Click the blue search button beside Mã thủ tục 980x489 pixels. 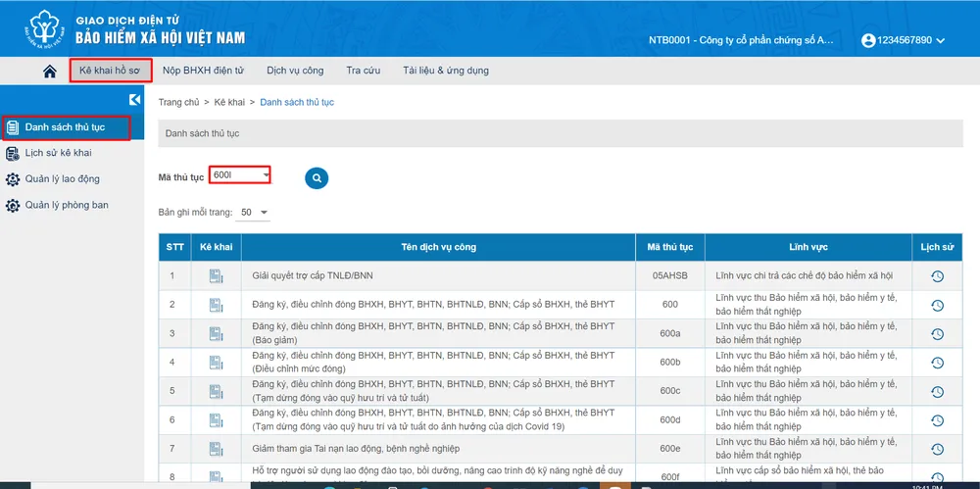[317, 177]
